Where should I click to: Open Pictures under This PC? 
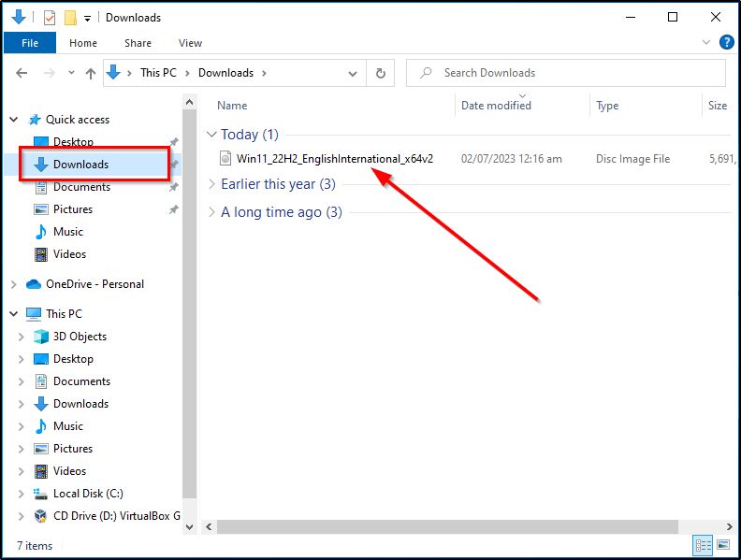(x=73, y=449)
